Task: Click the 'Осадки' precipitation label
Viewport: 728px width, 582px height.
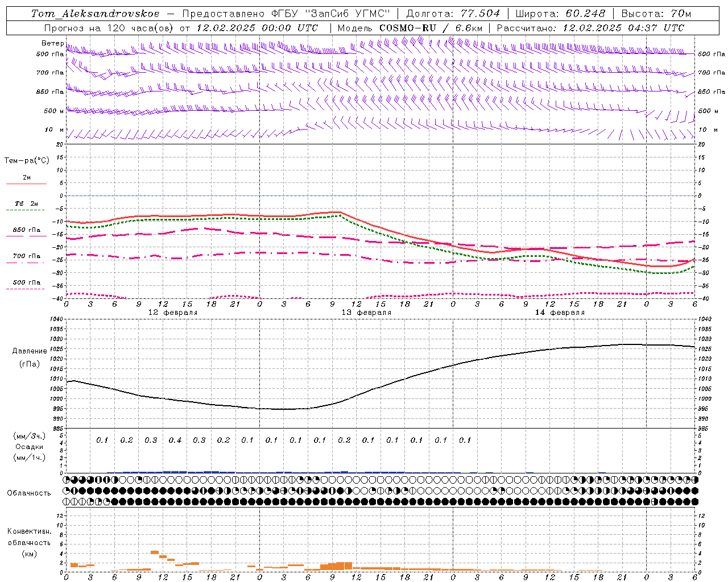Action: pyautogui.click(x=30, y=447)
